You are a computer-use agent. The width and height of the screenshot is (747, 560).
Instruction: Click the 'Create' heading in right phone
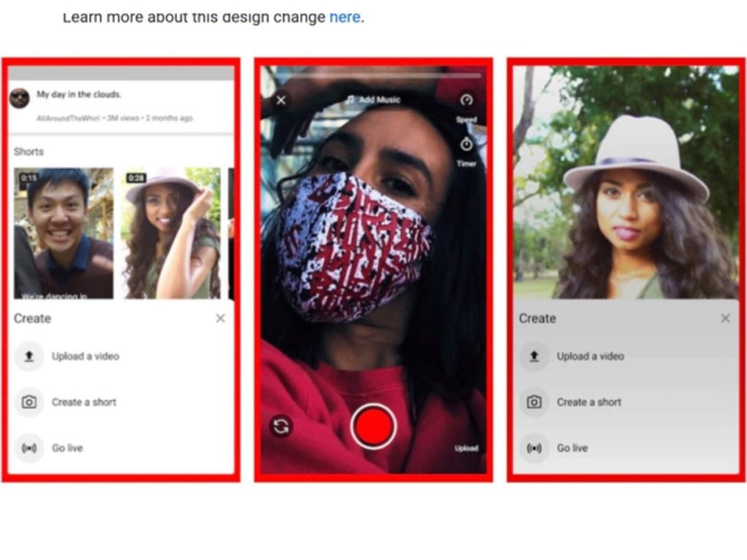(x=538, y=318)
